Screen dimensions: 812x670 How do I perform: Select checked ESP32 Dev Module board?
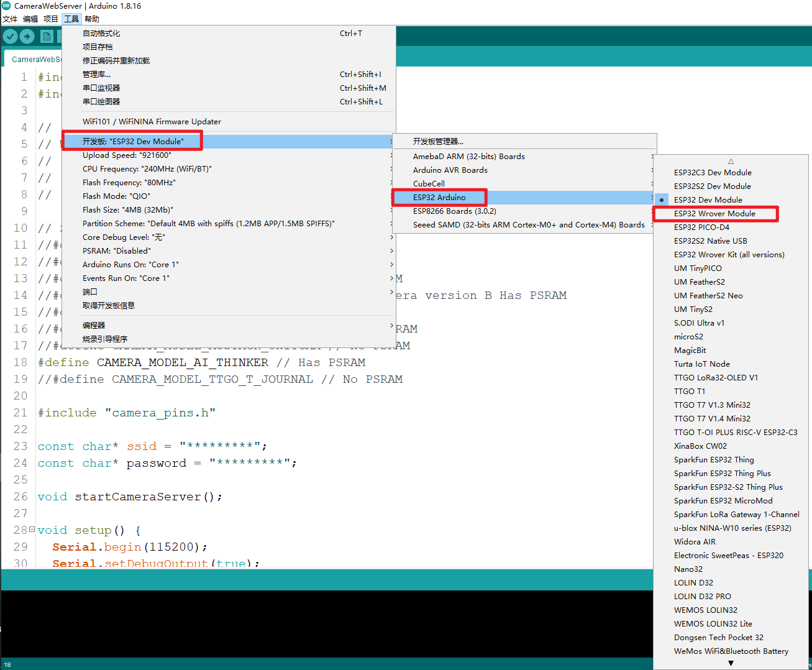731,200
